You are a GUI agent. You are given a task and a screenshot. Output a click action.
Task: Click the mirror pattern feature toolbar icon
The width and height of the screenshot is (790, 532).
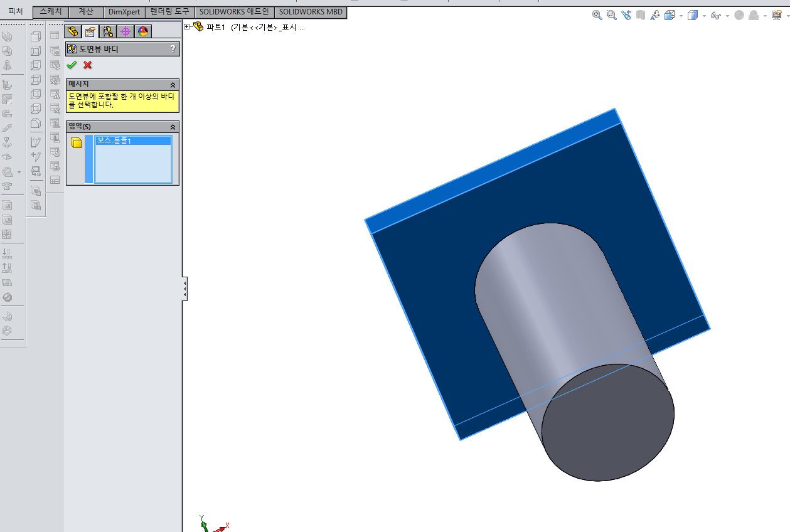pyautogui.click(x=8, y=234)
